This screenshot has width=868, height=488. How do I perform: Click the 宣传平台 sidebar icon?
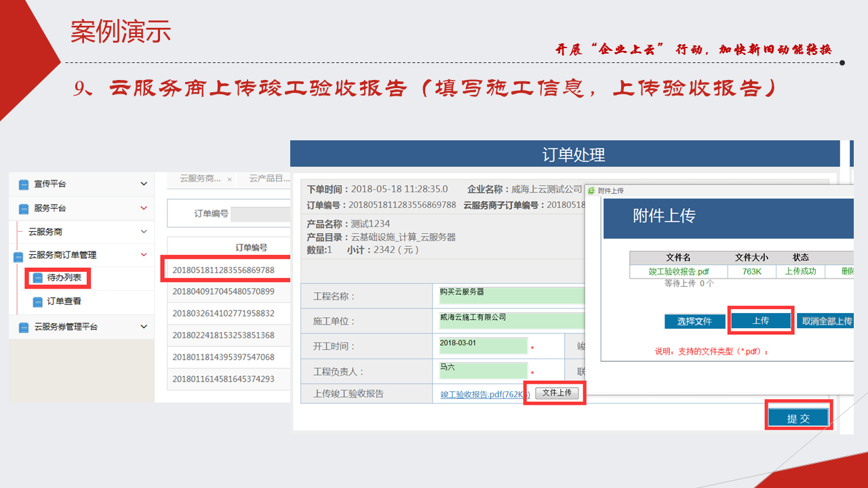tap(24, 184)
